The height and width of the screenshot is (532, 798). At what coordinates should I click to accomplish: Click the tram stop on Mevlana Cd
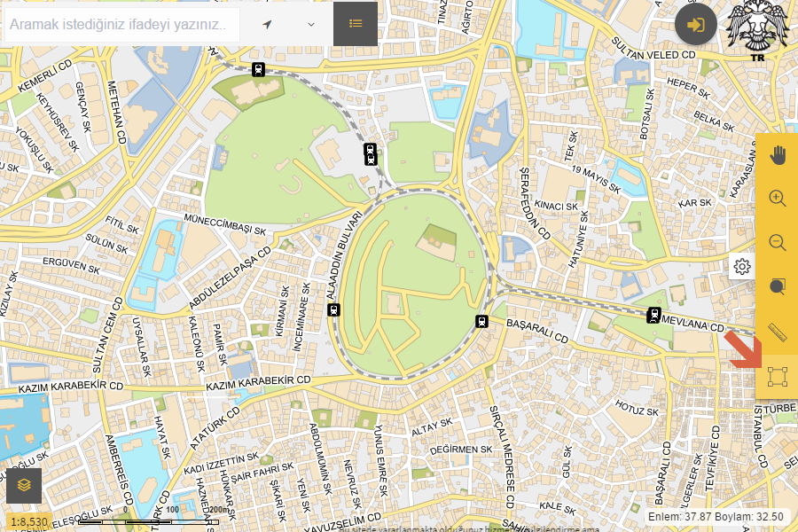click(654, 314)
